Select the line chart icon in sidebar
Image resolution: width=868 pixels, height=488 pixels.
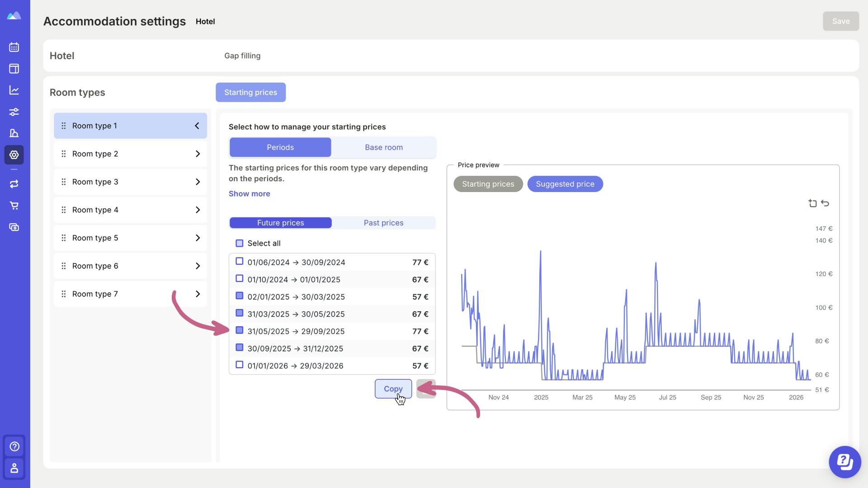(x=14, y=90)
